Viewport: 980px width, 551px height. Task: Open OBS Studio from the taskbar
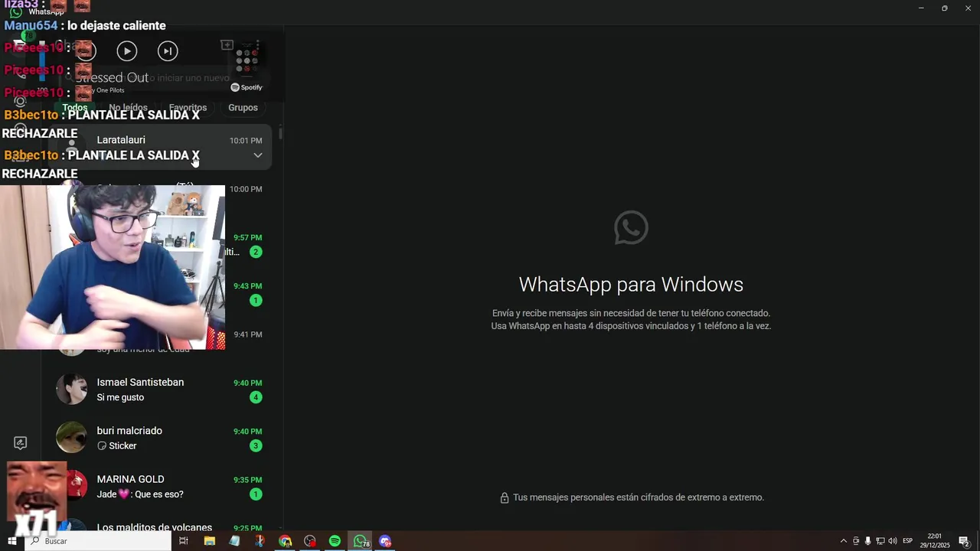tap(310, 541)
